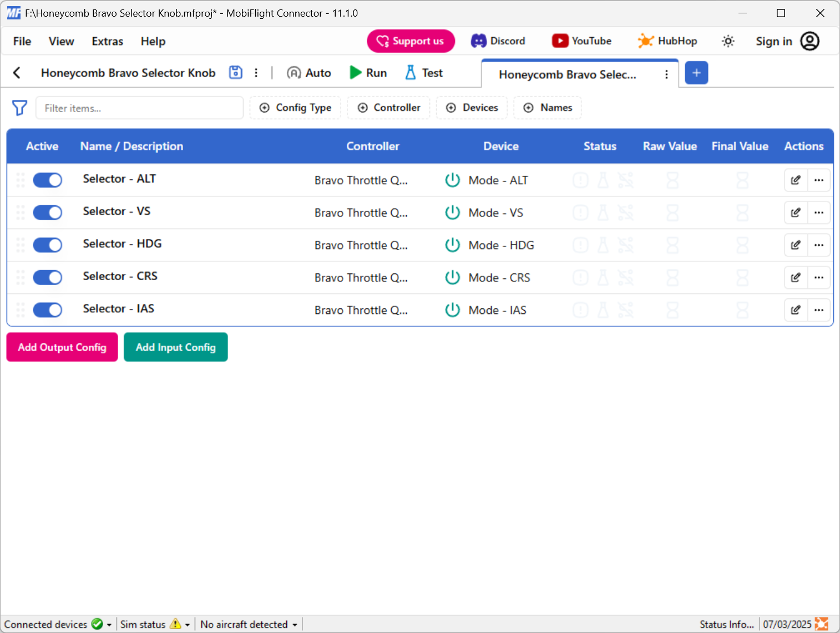The width and height of the screenshot is (840, 633).
Task: Click Add Input Config button
Action: [x=176, y=347]
